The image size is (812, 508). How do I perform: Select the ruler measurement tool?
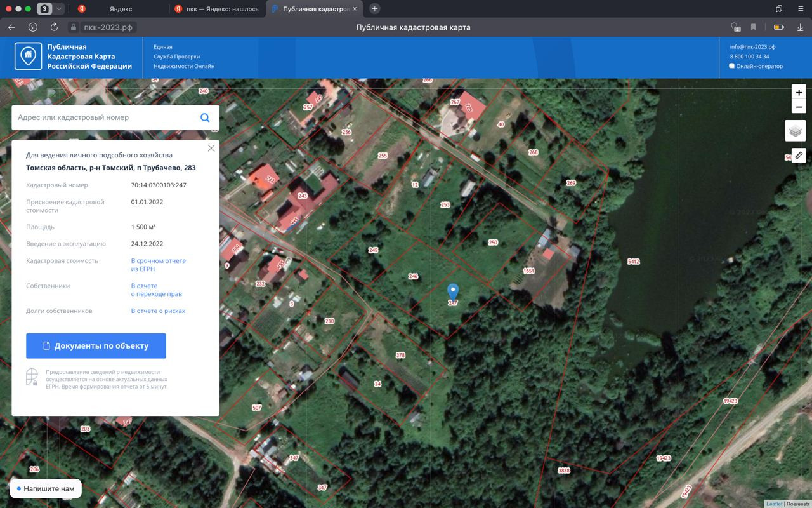[x=799, y=155]
